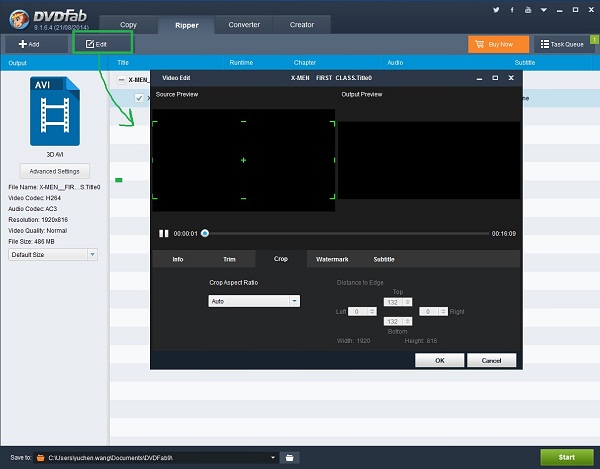Switch to the Watermark tab
The width and height of the screenshot is (600, 469).
(332, 259)
